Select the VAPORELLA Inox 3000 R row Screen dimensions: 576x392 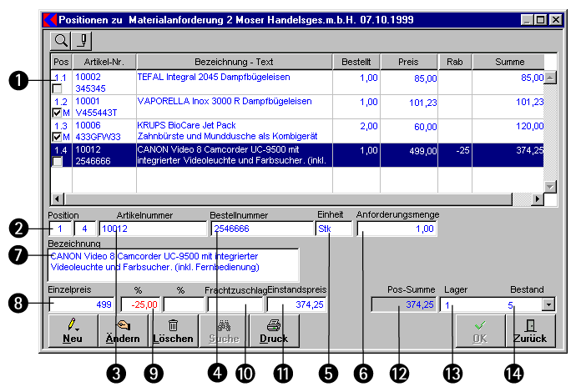click(x=297, y=107)
